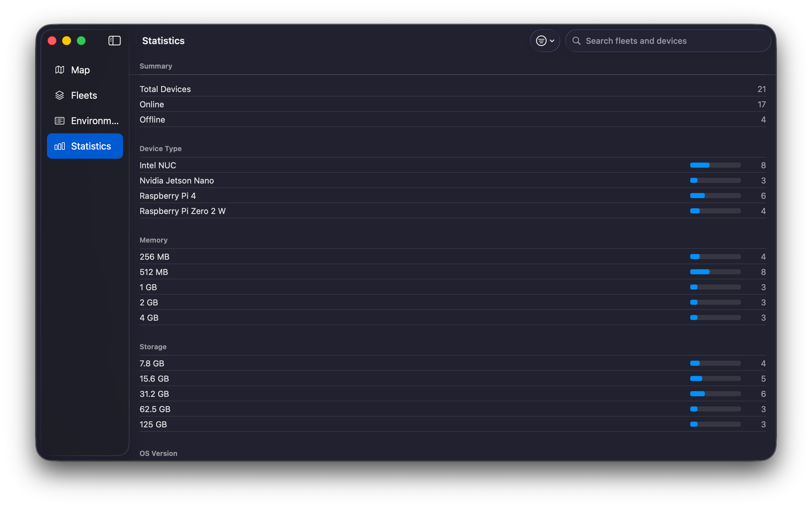Click the 4 GB memory label

[x=149, y=317]
